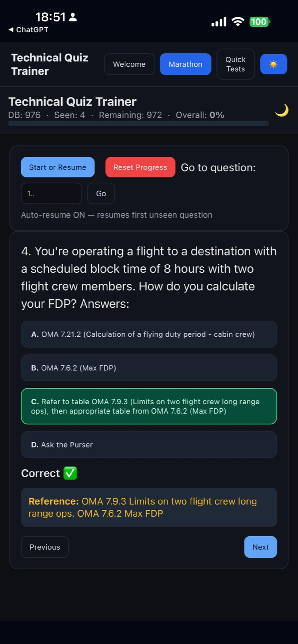Viewport: 298px width, 644px height.
Task: Return to the Previous question
Action: click(x=45, y=547)
